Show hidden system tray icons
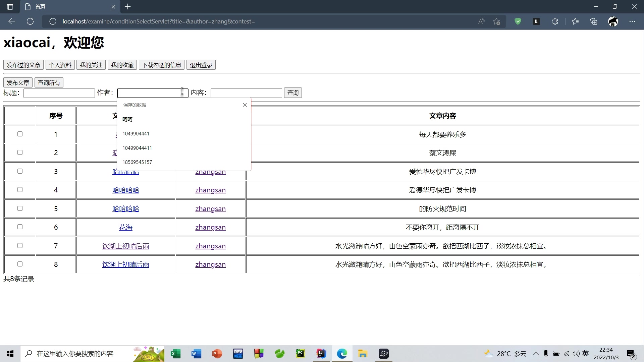The height and width of the screenshot is (362, 644). (536, 354)
